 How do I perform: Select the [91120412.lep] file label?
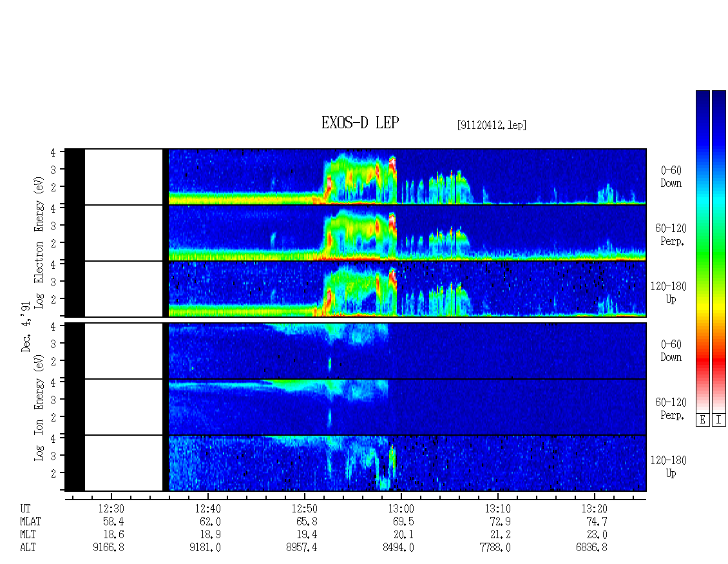pyautogui.click(x=492, y=124)
